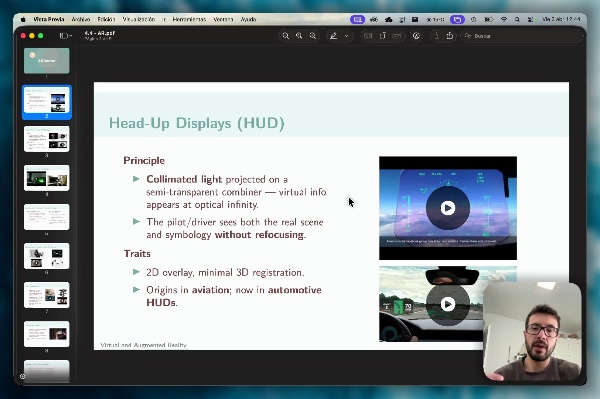Click the Head-Up Displays (HUD) slide title

(197, 123)
